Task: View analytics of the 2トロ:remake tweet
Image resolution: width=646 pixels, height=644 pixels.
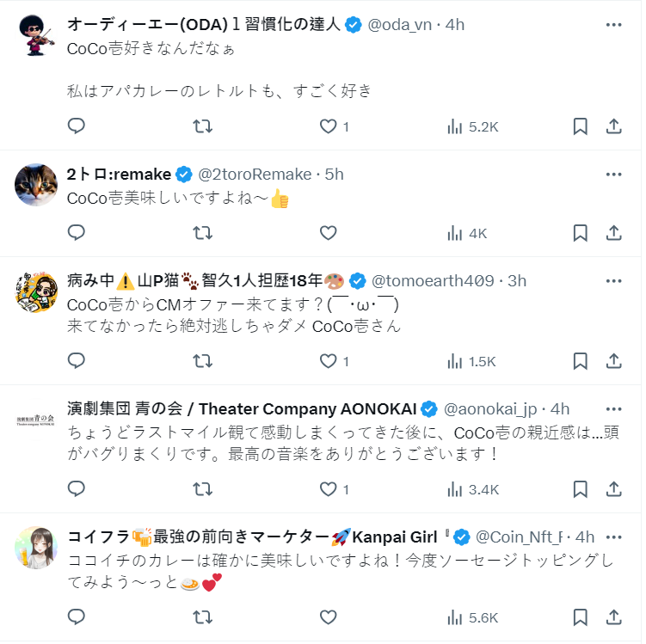Action: tap(467, 233)
